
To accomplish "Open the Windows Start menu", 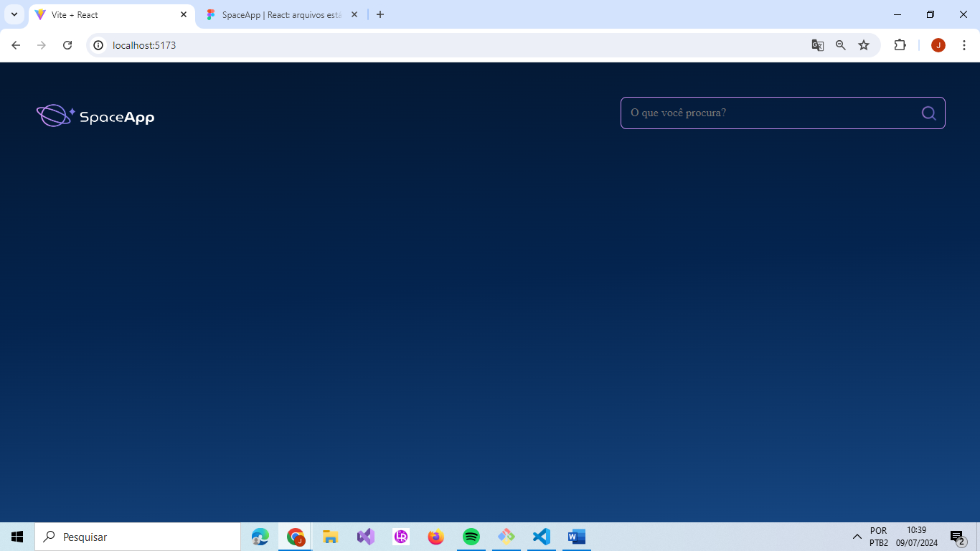I will pyautogui.click(x=17, y=537).
